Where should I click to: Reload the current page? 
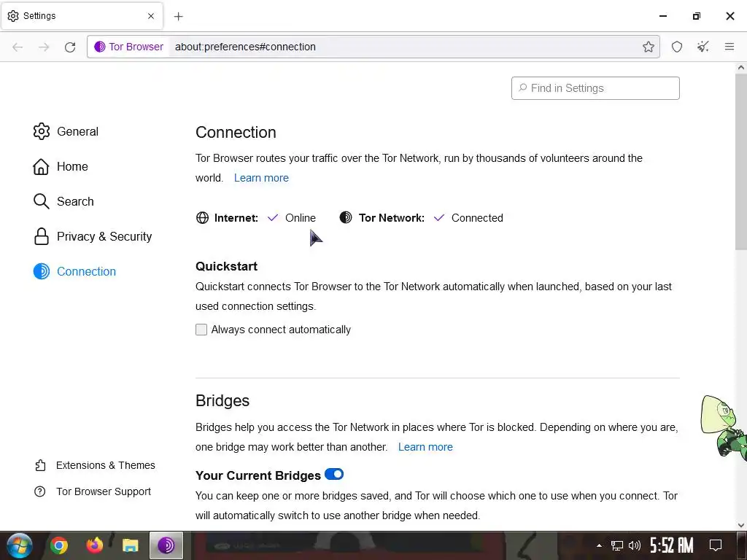click(x=70, y=47)
